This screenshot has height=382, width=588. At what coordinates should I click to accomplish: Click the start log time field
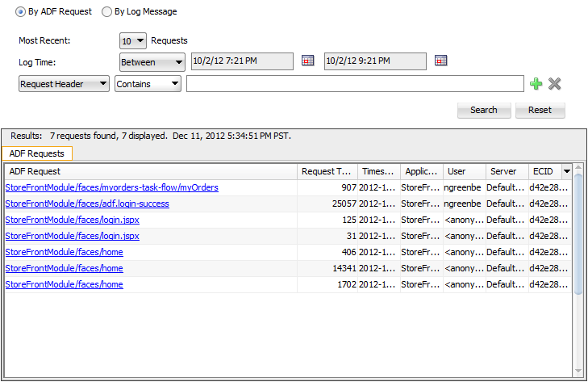[242, 61]
